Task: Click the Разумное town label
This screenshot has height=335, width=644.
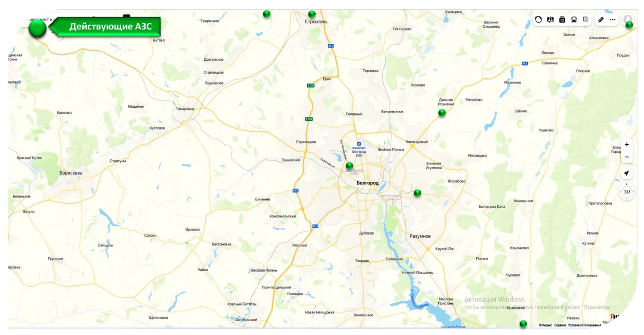Action: [420, 236]
